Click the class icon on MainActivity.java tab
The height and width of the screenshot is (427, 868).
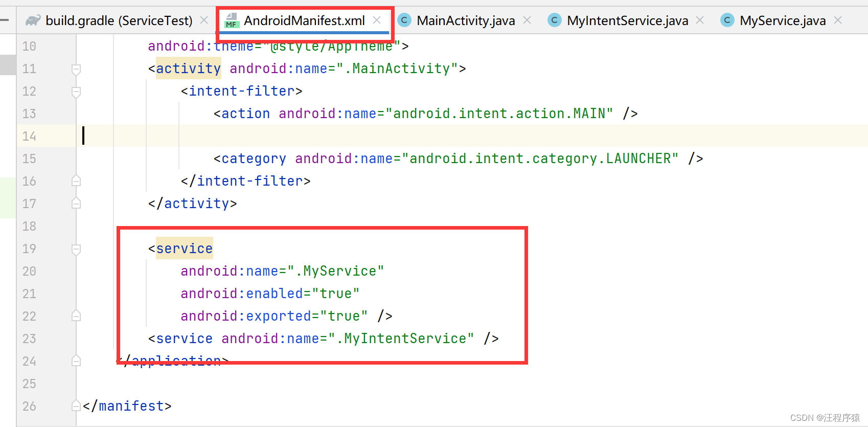(404, 20)
